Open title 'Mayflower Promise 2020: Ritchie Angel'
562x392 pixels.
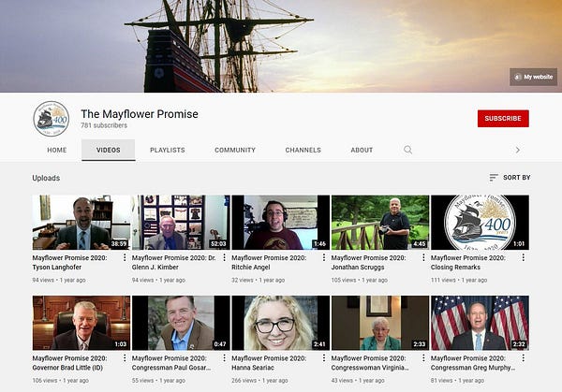(269, 262)
